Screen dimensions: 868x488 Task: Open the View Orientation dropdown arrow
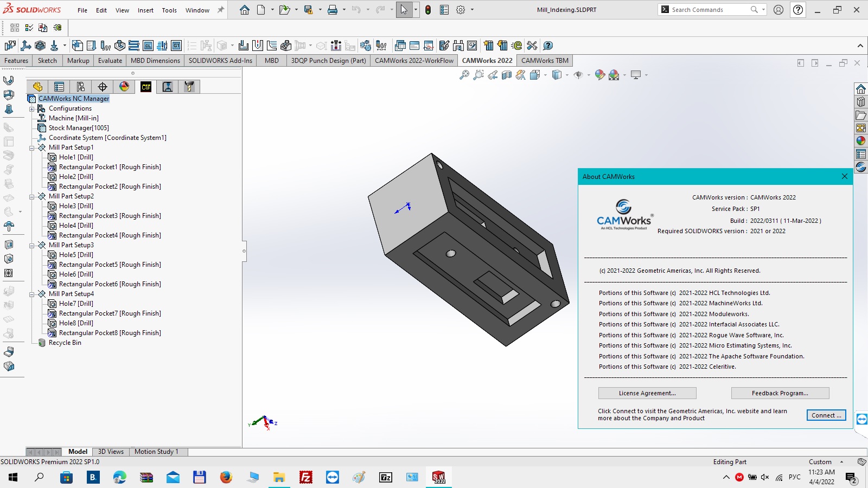tap(545, 75)
